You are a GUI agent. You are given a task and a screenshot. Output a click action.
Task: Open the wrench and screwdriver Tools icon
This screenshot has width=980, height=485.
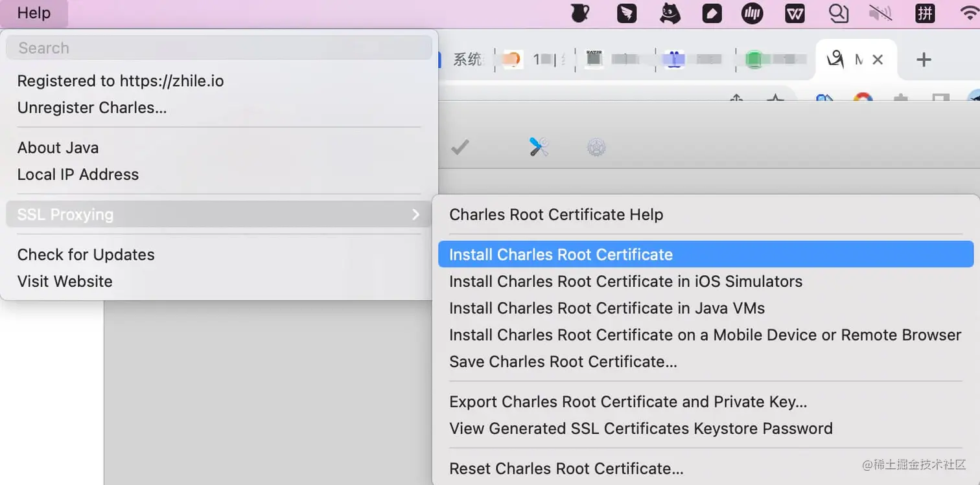click(x=539, y=148)
